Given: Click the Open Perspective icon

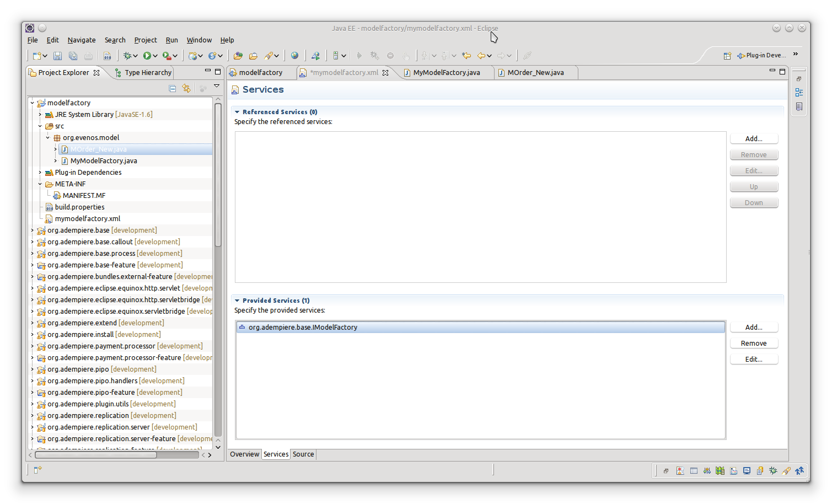Looking at the screenshot, I should tap(727, 56).
